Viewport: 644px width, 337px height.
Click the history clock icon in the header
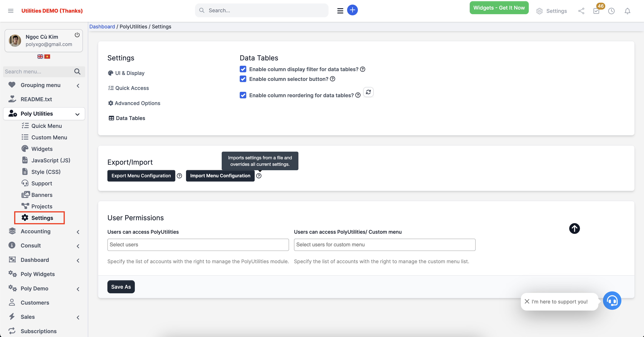click(612, 11)
